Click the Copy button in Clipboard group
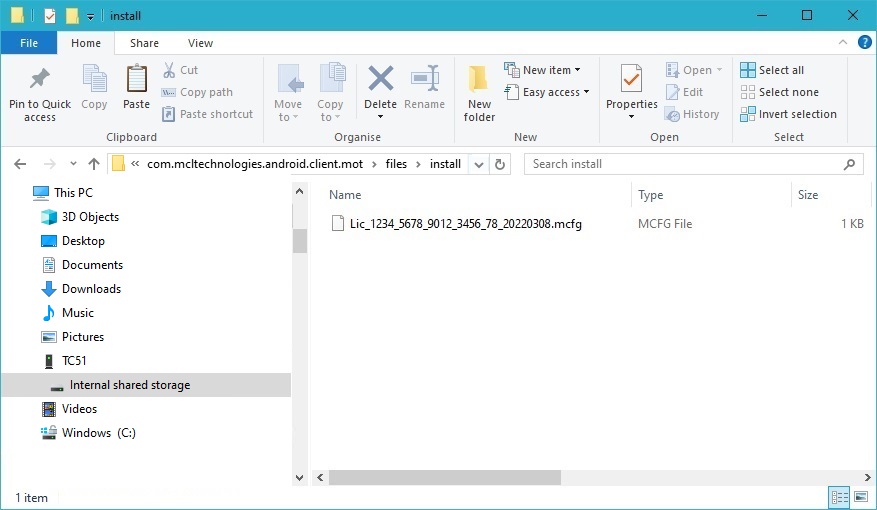 click(94, 87)
